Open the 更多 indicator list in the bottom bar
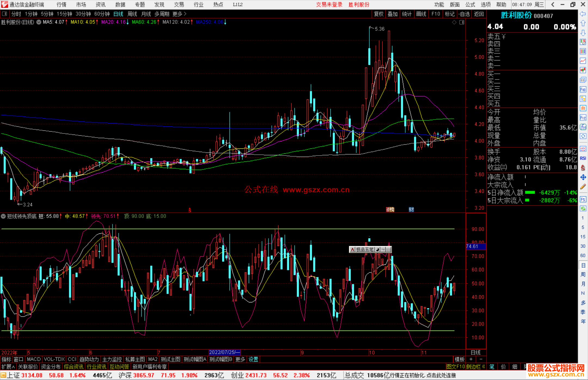588x380 pixels. (x=240, y=359)
